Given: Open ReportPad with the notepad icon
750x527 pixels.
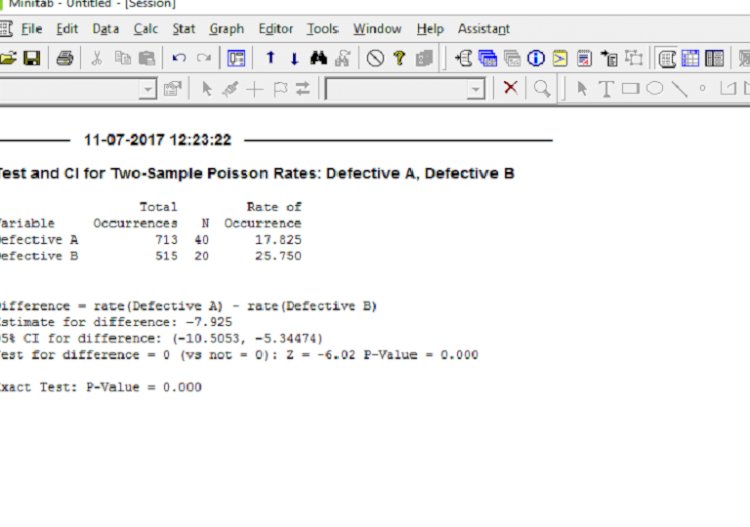Looking at the screenshot, I should (x=584, y=58).
